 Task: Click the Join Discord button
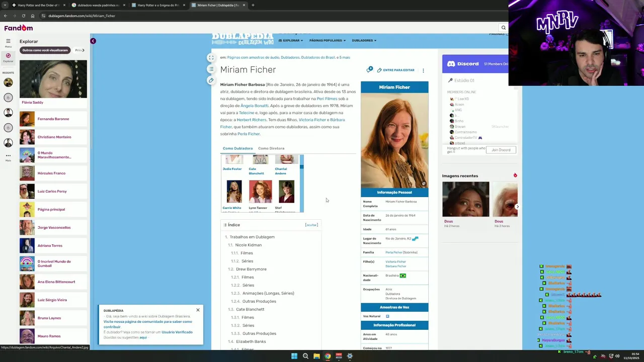point(501,150)
